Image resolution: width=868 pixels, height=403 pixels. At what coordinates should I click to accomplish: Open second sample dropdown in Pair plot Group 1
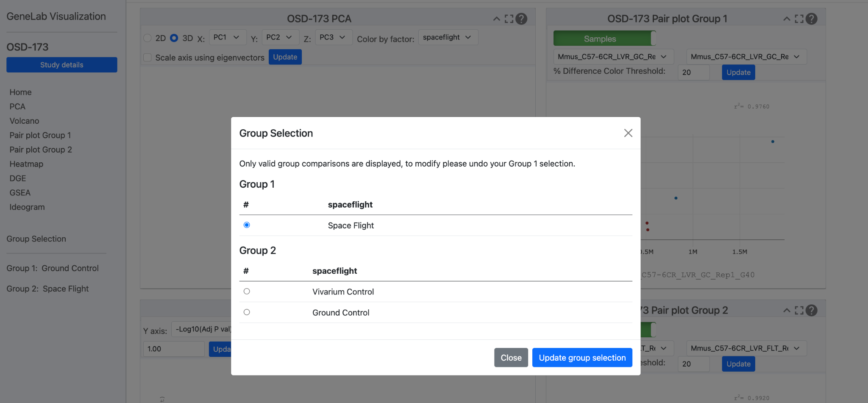pos(746,57)
